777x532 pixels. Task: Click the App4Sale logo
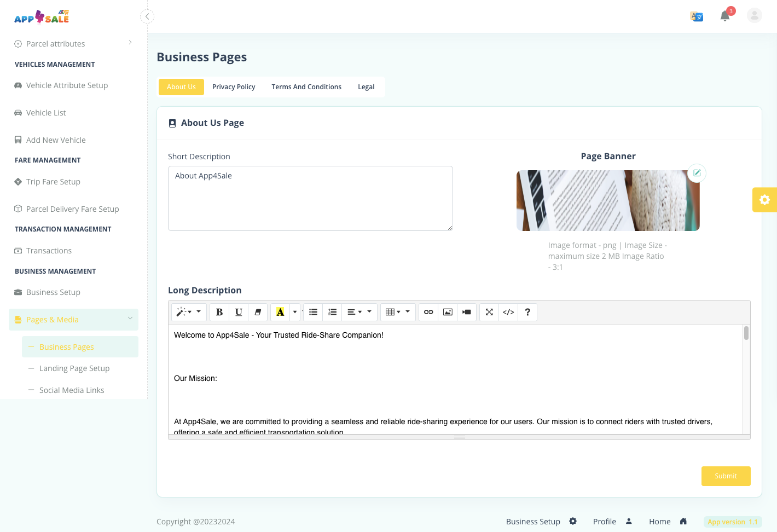[x=42, y=17]
